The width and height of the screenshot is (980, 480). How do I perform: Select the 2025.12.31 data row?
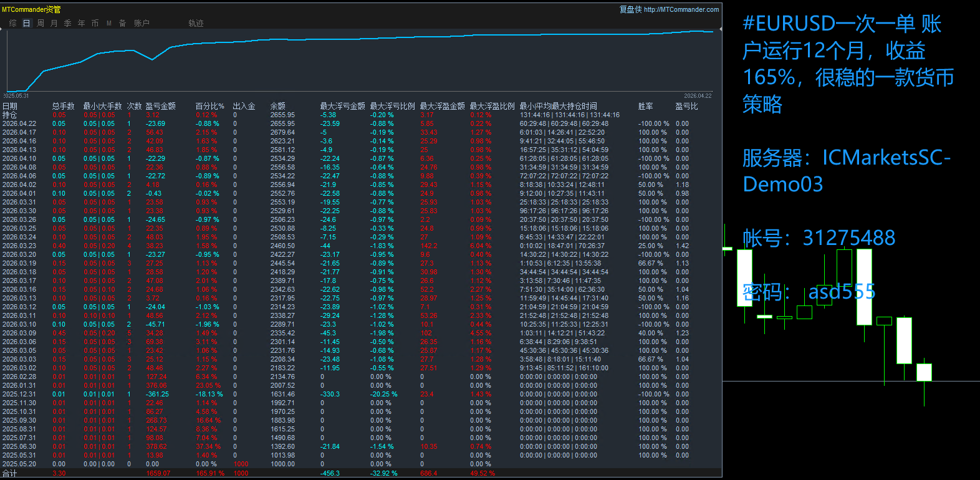point(19,394)
